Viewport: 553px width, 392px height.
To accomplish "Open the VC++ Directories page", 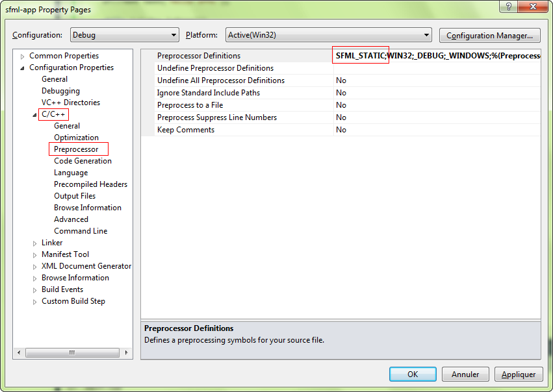I will click(71, 102).
